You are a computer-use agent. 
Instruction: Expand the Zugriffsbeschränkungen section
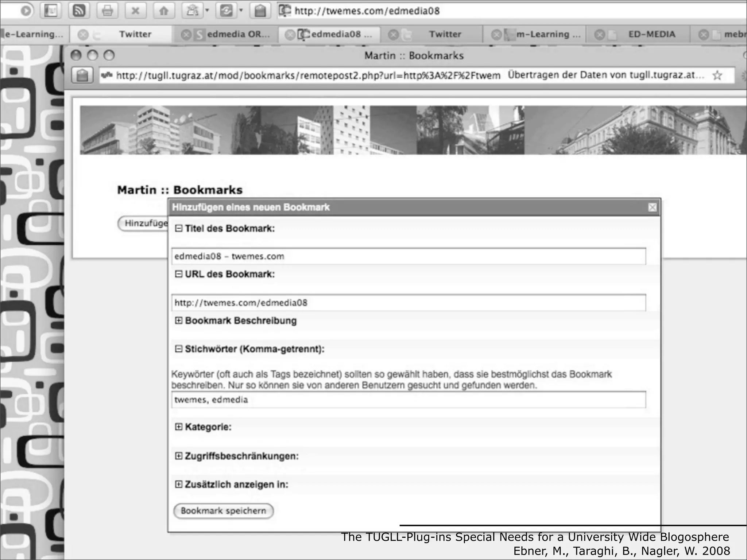178,456
